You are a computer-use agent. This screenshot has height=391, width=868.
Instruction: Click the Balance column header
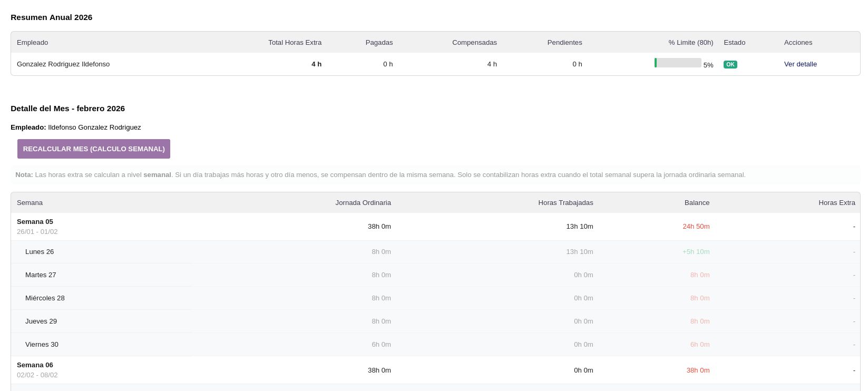697,203
